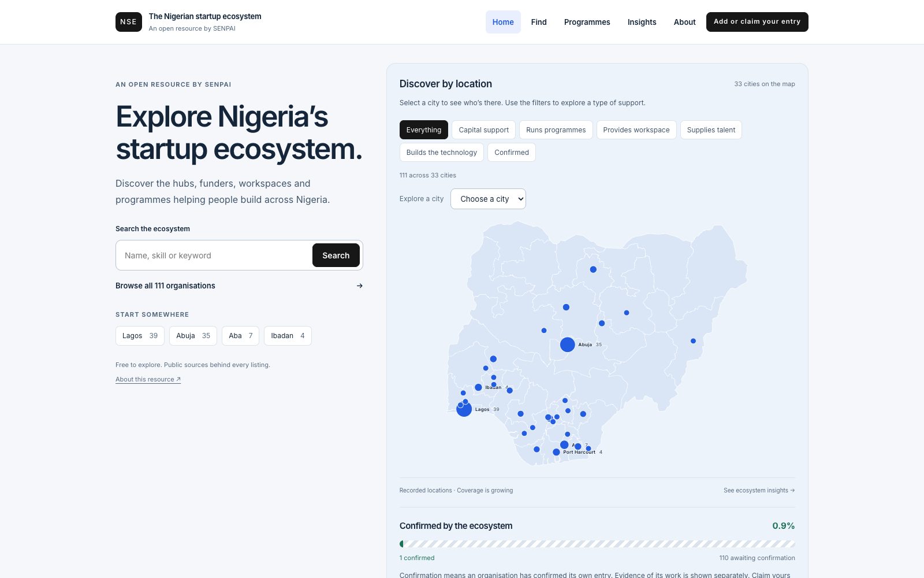Click the arrow next to Browse all organisations

pos(360,286)
